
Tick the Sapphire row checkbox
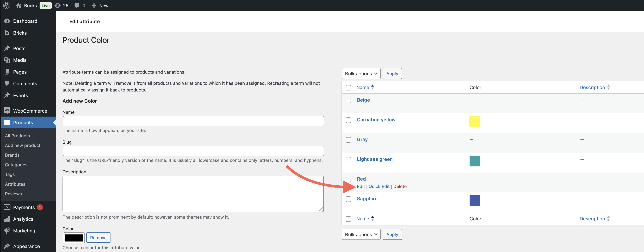pos(348,199)
